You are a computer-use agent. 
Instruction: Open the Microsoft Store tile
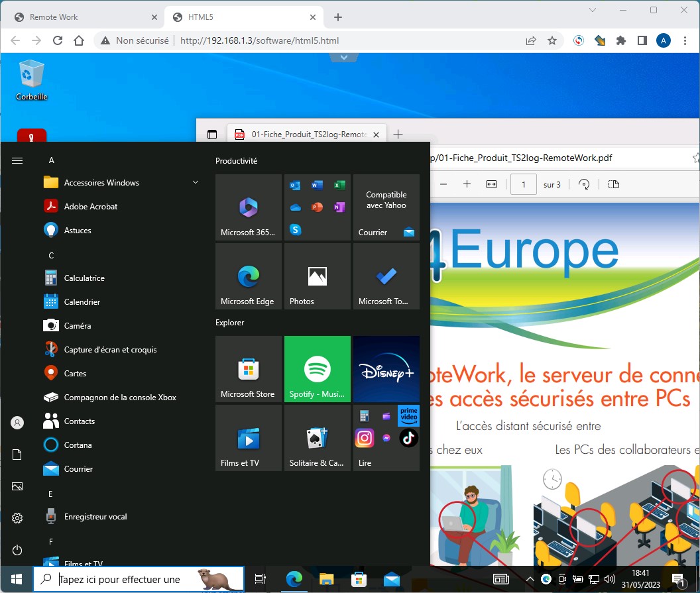(x=248, y=369)
